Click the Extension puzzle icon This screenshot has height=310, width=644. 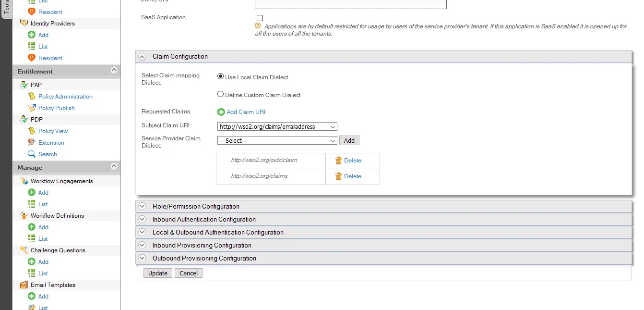tap(32, 142)
